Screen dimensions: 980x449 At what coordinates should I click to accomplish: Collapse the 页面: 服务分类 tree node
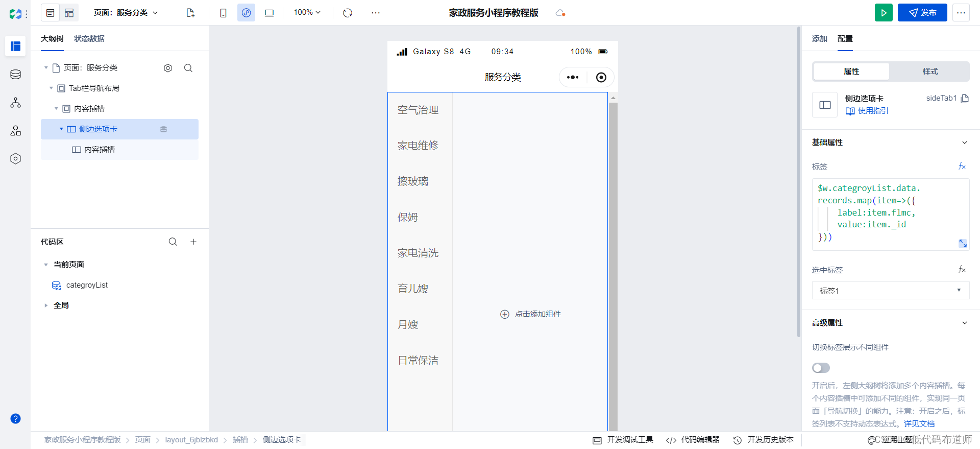[46, 68]
